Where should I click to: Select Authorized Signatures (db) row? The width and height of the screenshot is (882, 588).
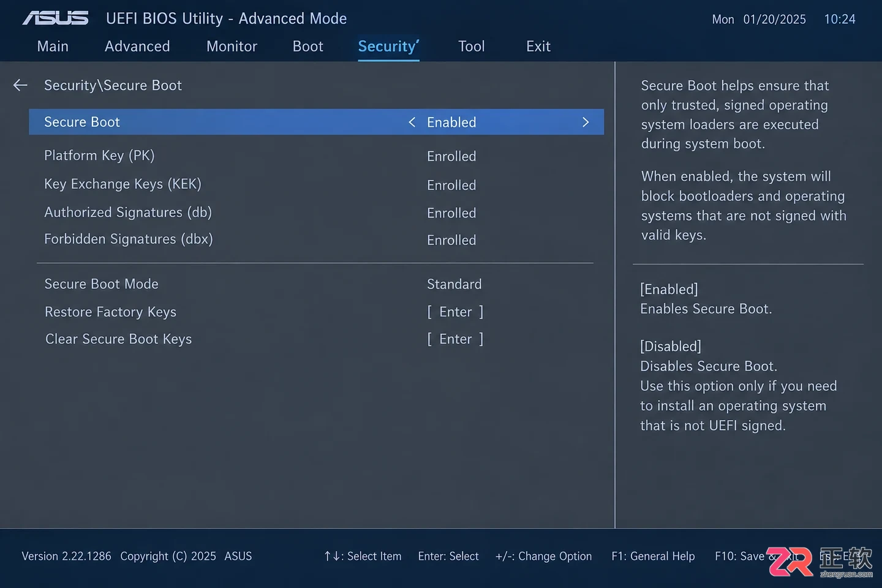point(316,213)
